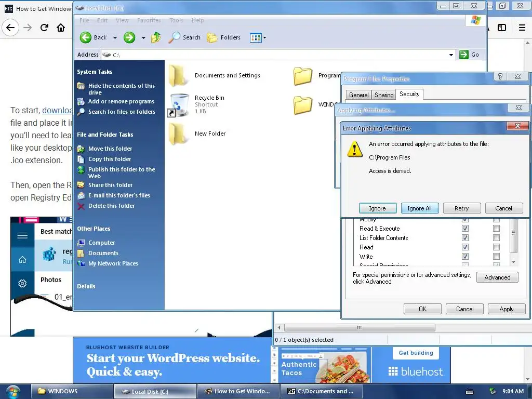
Task: Click Get building in the bluehost ad
Action: 416,353
